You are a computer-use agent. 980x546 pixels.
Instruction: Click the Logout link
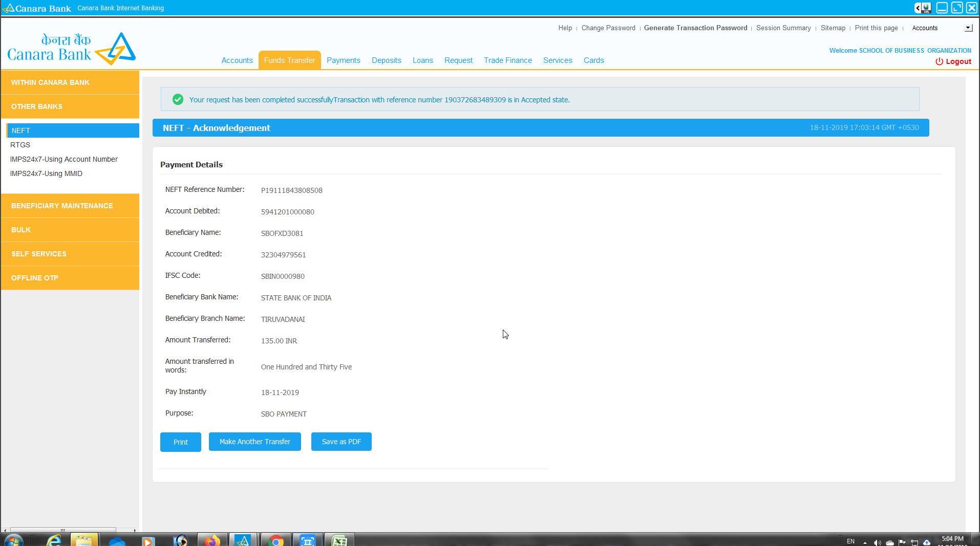click(958, 61)
